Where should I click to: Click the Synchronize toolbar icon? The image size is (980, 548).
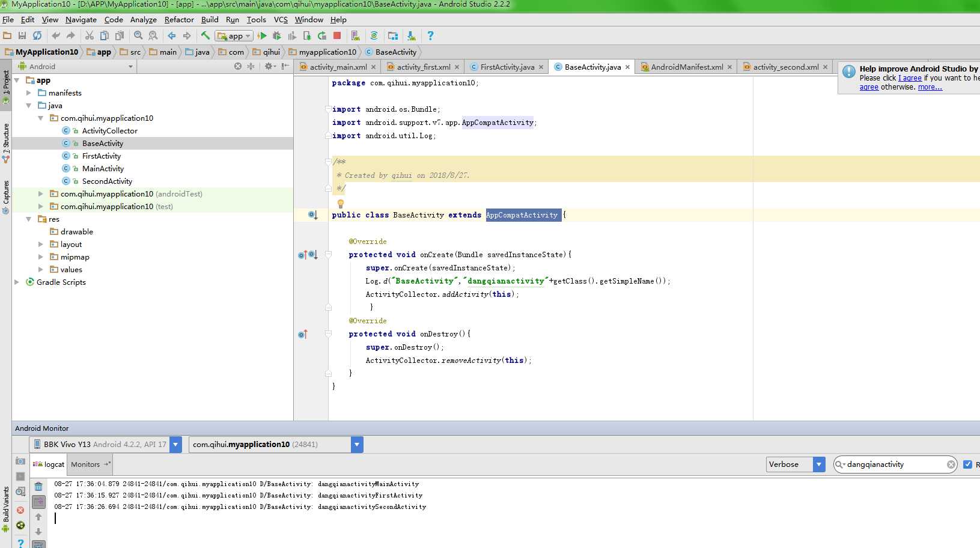[37, 36]
